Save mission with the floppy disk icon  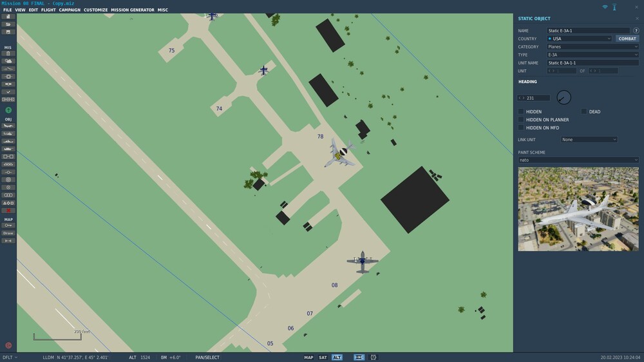point(8,32)
